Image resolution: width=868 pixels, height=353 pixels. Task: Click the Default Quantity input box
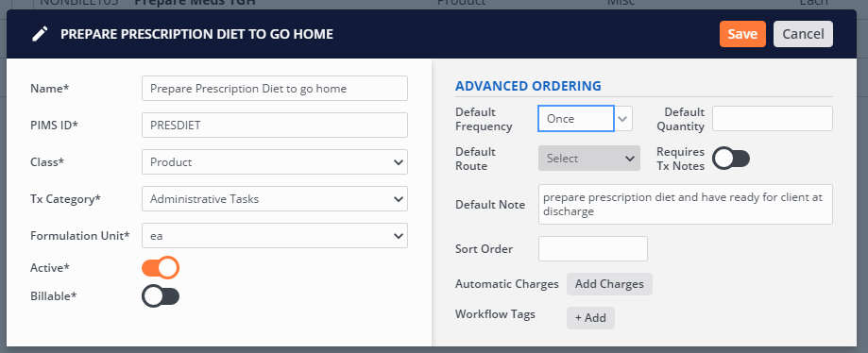(773, 118)
